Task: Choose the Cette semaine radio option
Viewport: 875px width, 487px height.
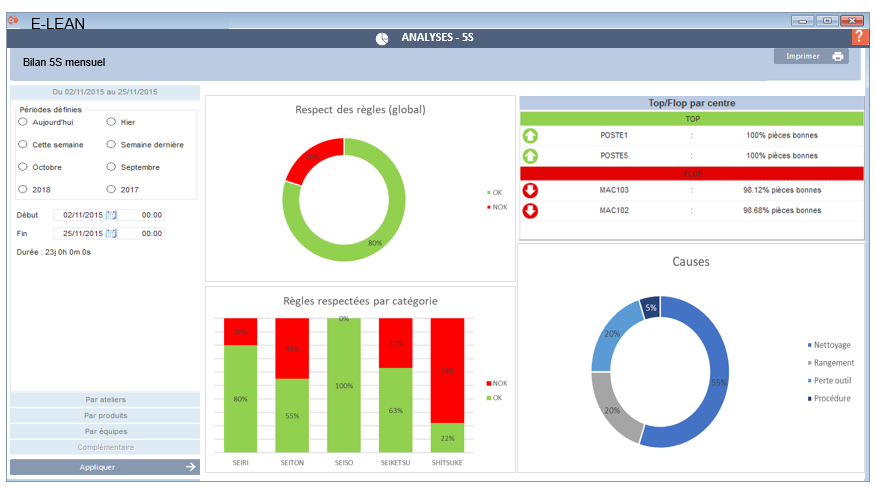Action: tap(23, 144)
